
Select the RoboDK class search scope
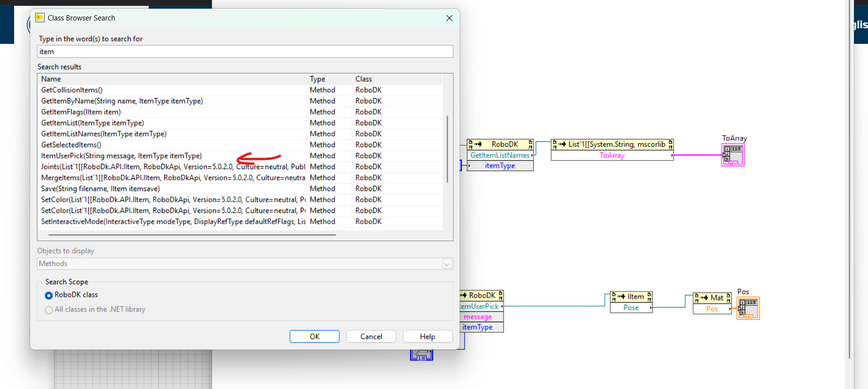click(49, 295)
